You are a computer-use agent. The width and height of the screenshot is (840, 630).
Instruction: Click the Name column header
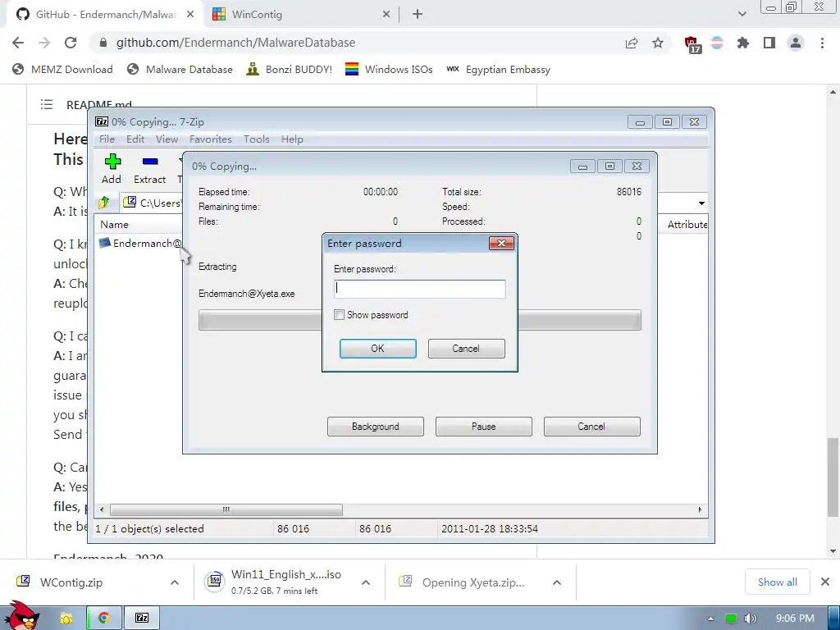click(114, 225)
